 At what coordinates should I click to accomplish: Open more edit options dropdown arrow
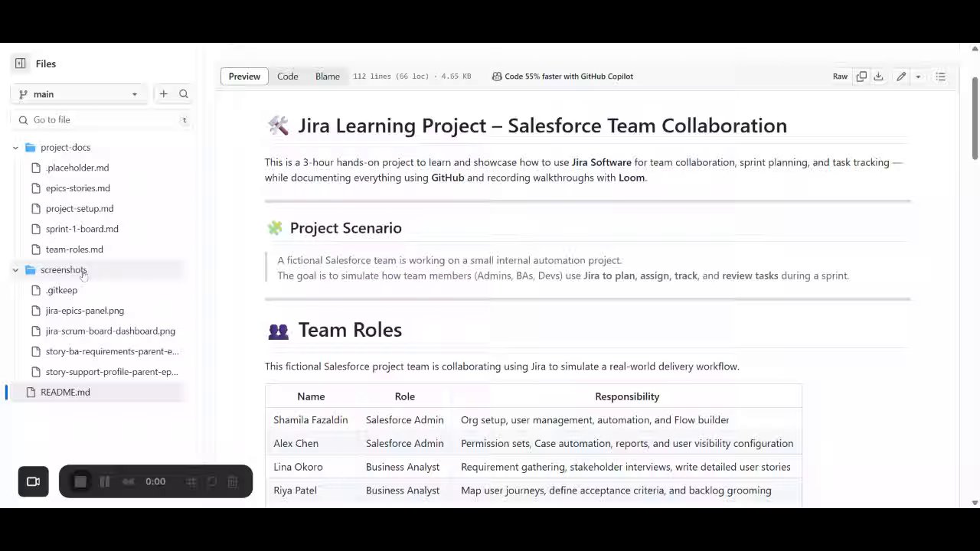tap(918, 77)
